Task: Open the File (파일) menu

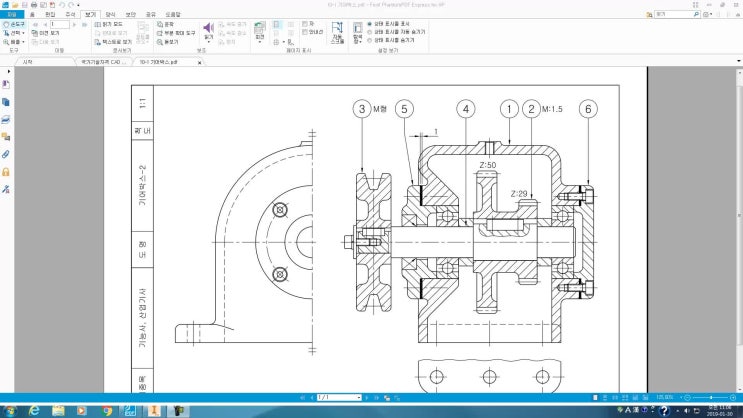Action: [12, 15]
